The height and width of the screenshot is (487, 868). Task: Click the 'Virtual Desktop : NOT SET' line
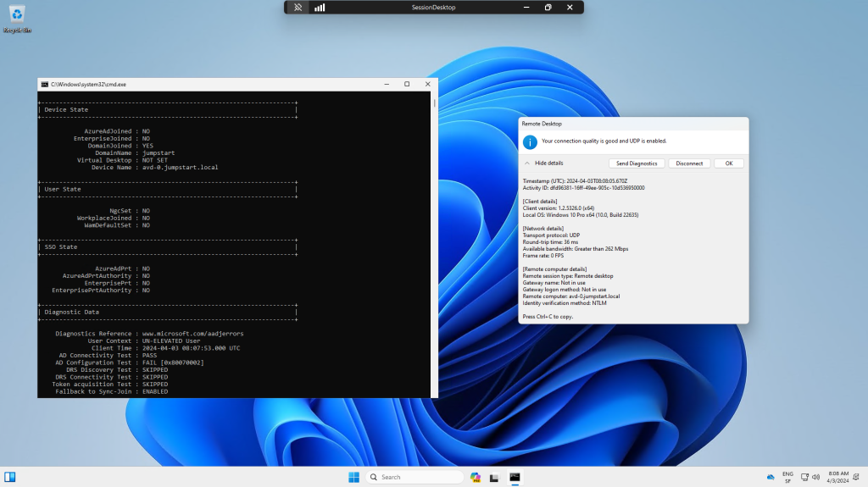pos(122,160)
